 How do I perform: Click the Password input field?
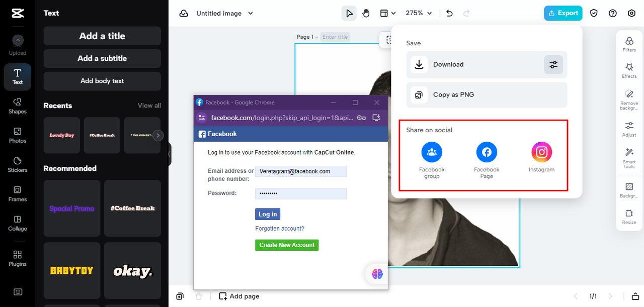301,193
